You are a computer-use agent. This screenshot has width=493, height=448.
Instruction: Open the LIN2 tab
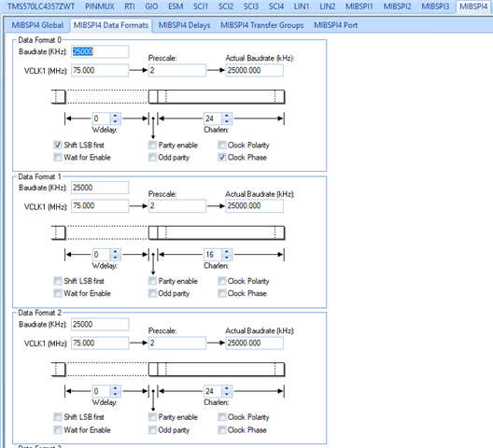[x=328, y=7]
